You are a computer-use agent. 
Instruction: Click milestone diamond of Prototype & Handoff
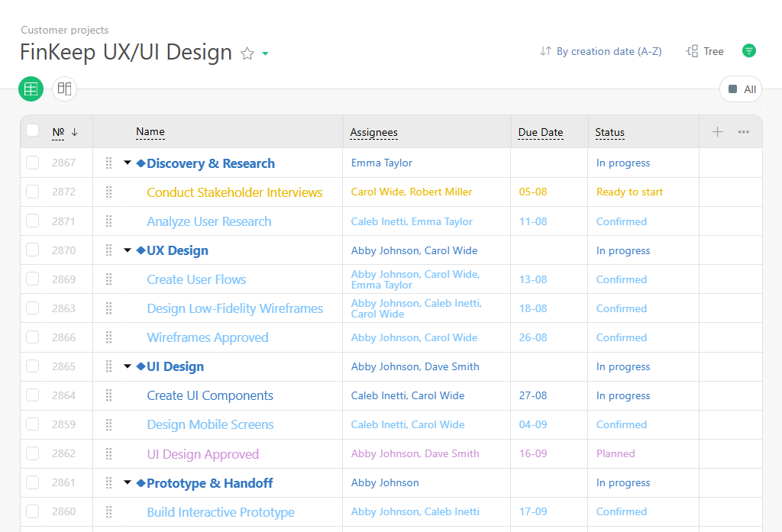[x=141, y=482]
